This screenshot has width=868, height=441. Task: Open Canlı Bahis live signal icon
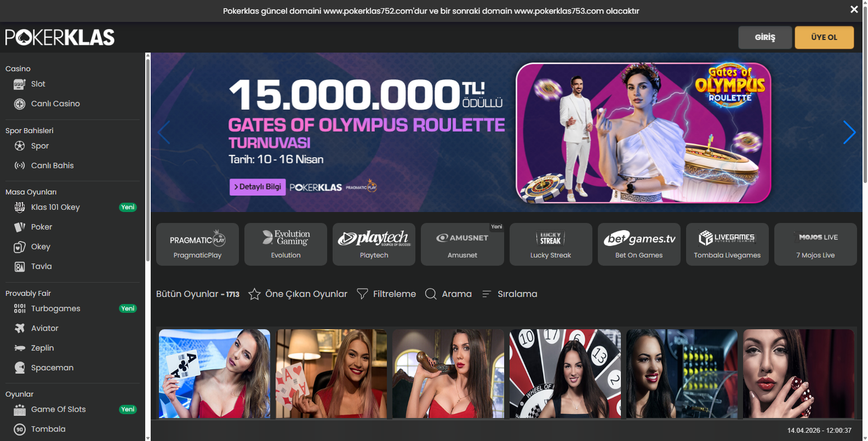coord(20,165)
